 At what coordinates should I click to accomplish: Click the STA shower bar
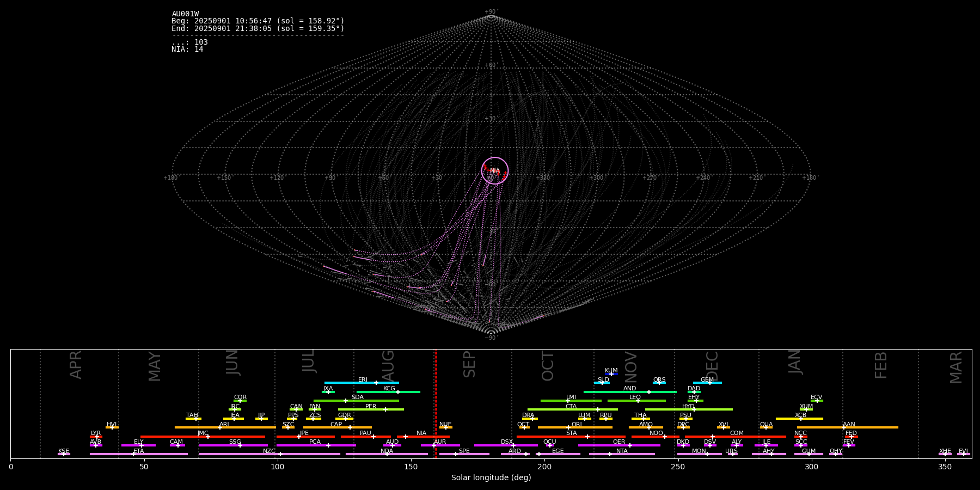click(x=571, y=437)
